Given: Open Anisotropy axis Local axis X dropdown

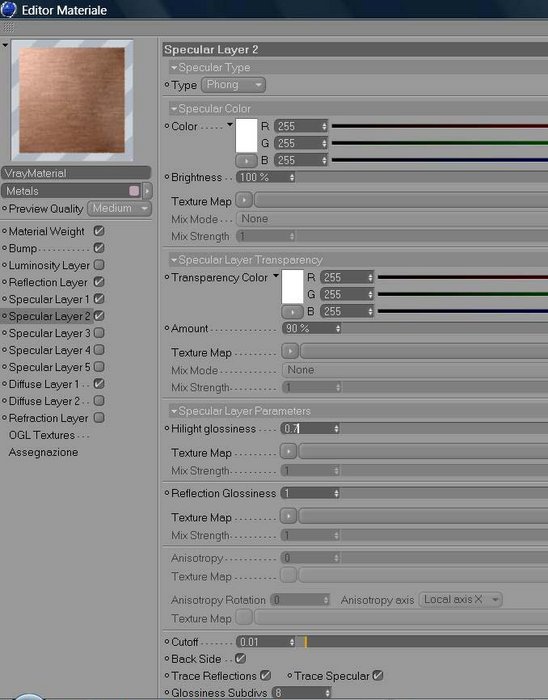Looking at the screenshot, I should (x=460, y=600).
